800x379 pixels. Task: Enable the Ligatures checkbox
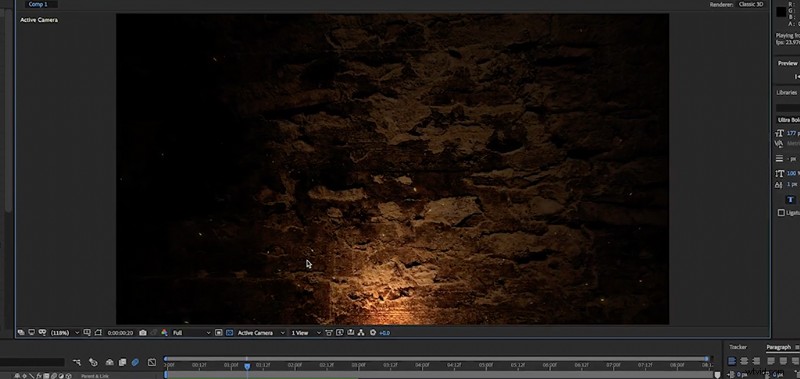coord(781,213)
